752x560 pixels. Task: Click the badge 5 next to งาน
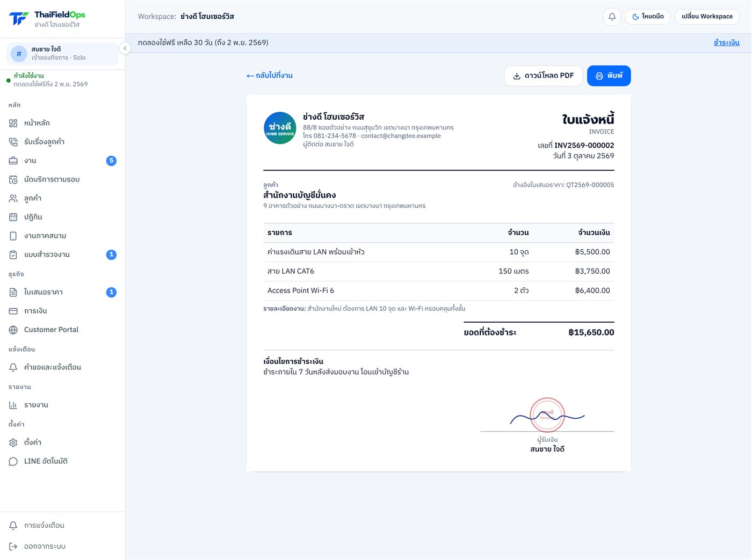[111, 161]
